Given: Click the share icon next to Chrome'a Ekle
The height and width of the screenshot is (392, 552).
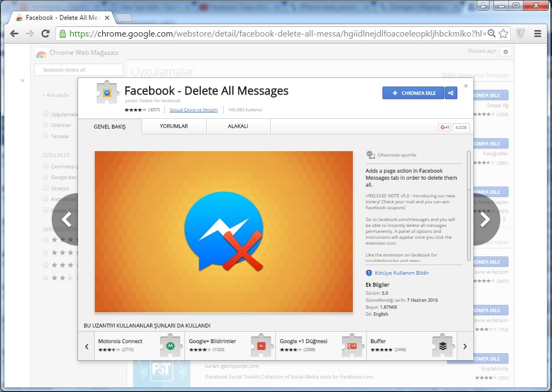Looking at the screenshot, I should tap(451, 93).
